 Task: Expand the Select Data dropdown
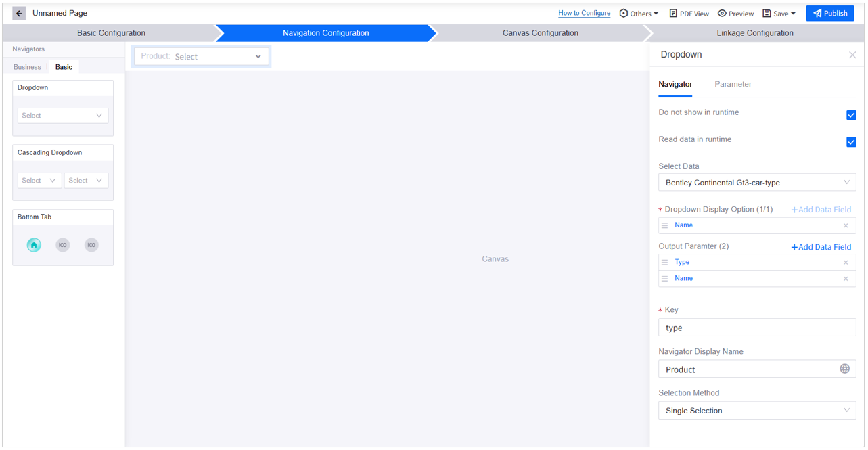click(x=756, y=183)
